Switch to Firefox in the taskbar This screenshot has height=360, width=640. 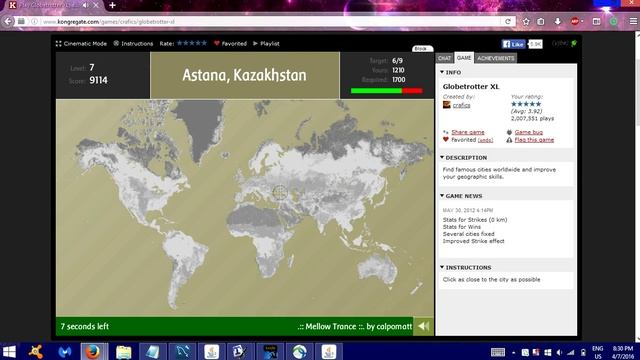coord(93,351)
